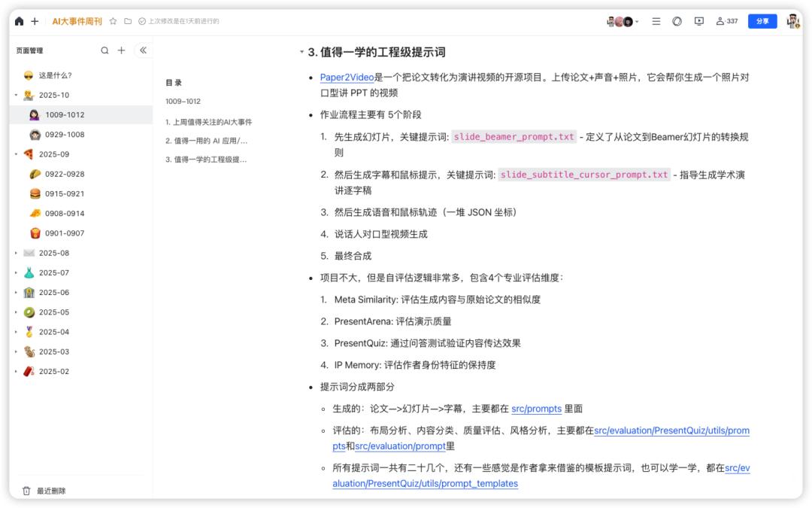Click the folder icon beside the title
The height and width of the screenshot is (508, 812).
128,21
